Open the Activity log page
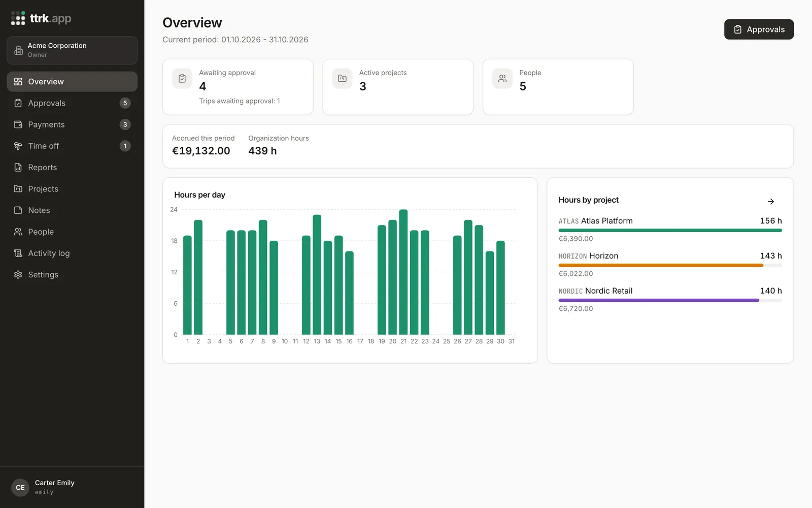This screenshot has height=508, width=812. tap(72, 253)
